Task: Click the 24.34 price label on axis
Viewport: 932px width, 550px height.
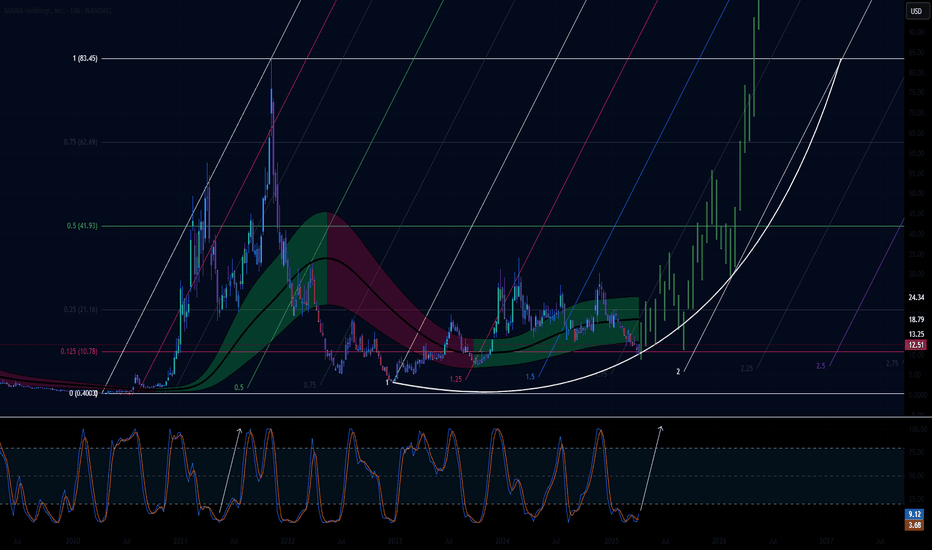Action: pos(916,297)
